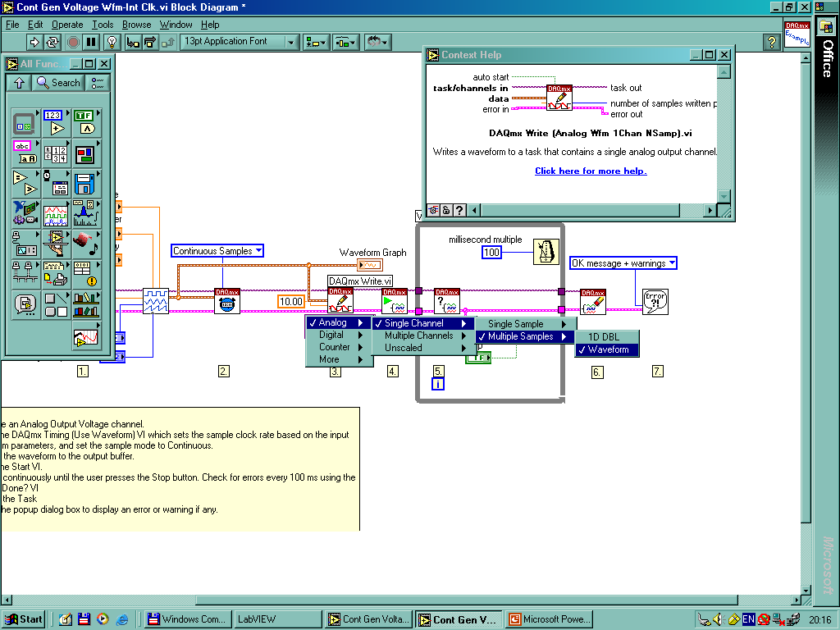Click the More Help question mark button in Context Help
840x630 pixels.
point(459,210)
